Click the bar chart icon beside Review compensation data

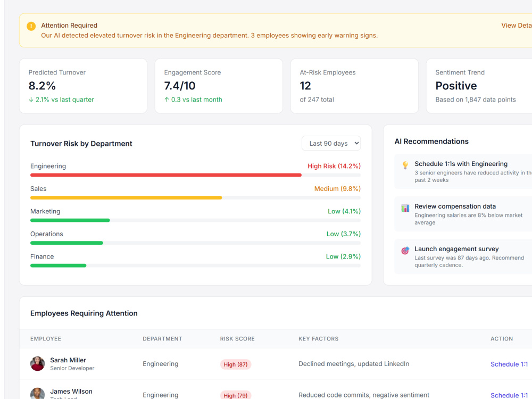click(405, 207)
